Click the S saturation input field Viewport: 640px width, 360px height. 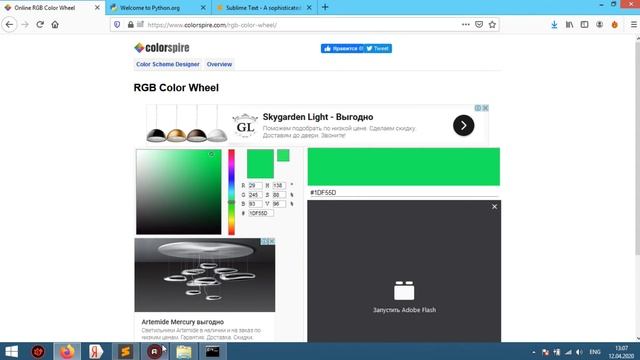tap(279, 195)
